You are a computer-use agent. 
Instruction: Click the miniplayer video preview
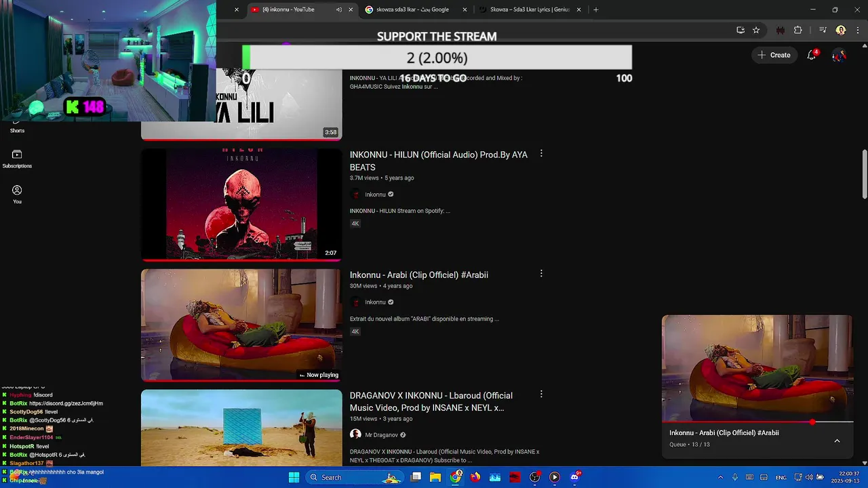click(757, 369)
